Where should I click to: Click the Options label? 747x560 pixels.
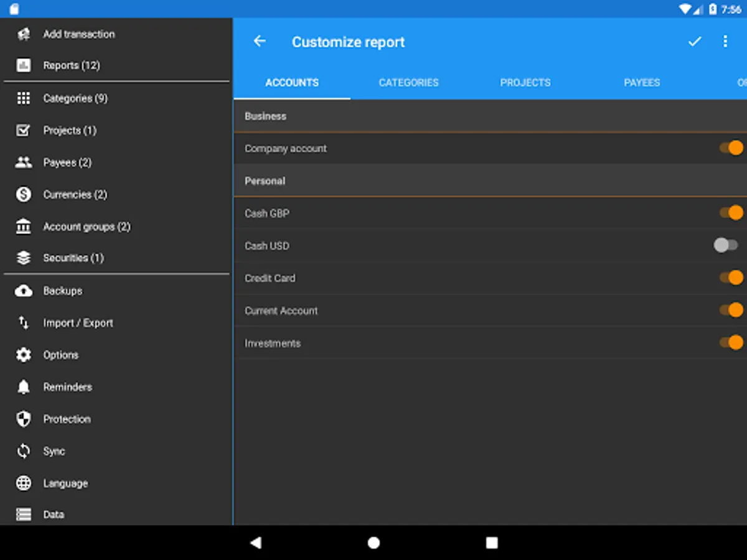61,355
